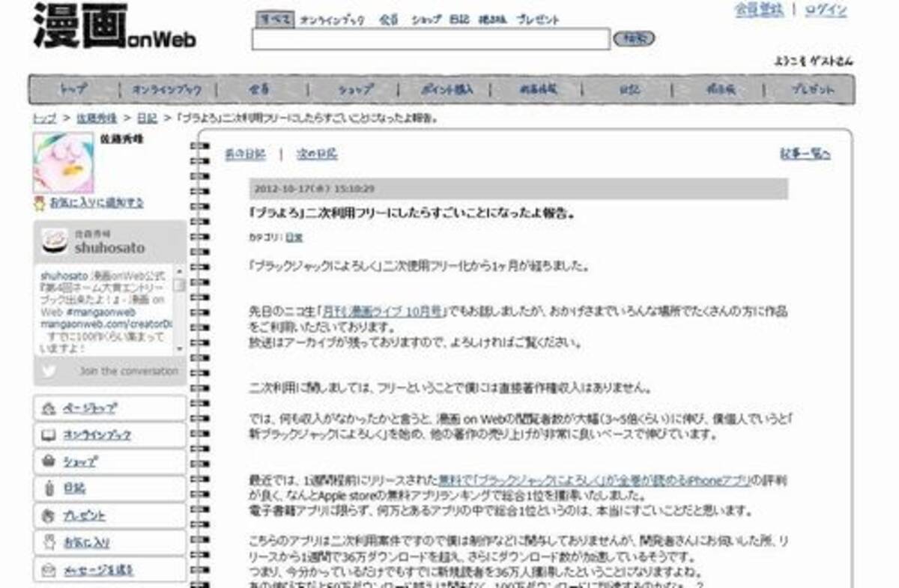Image resolution: width=899 pixels, height=588 pixels.
Task: Go to the previous diary entry link
Action: click(x=245, y=154)
